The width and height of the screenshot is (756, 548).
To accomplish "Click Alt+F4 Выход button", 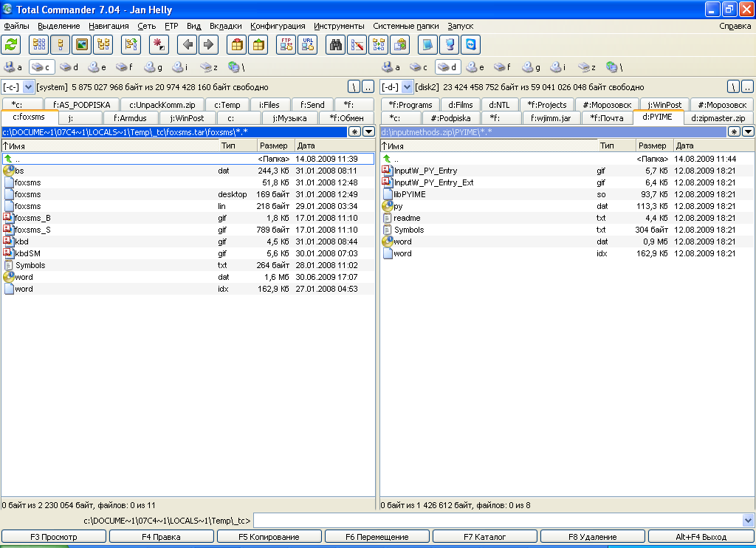I will [x=701, y=536].
